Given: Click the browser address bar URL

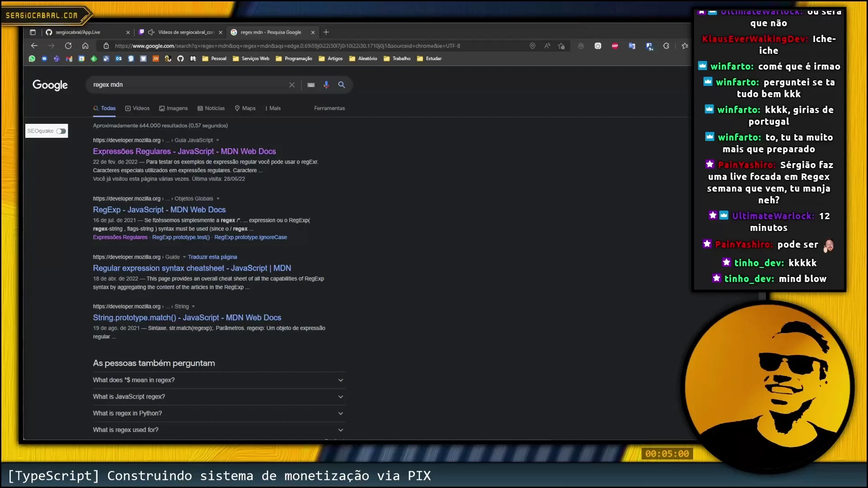Looking at the screenshot, I should pos(288,46).
